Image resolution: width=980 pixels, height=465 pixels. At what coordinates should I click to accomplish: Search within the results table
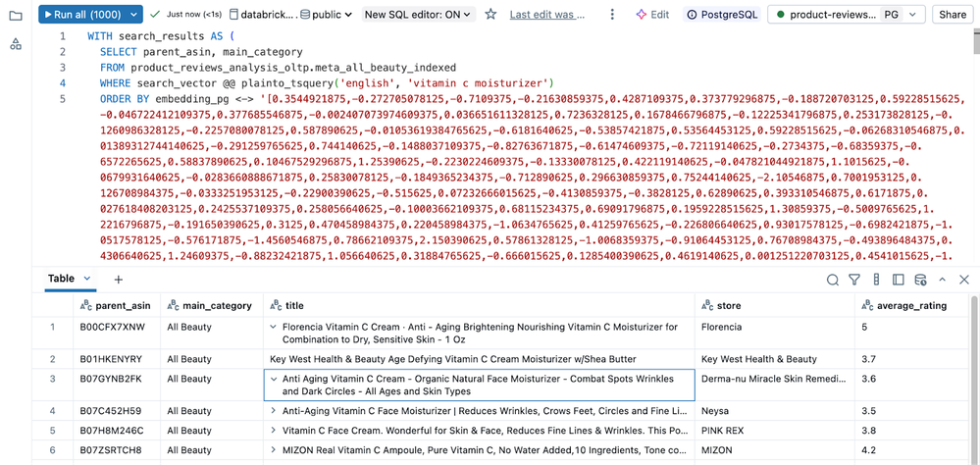click(832, 280)
